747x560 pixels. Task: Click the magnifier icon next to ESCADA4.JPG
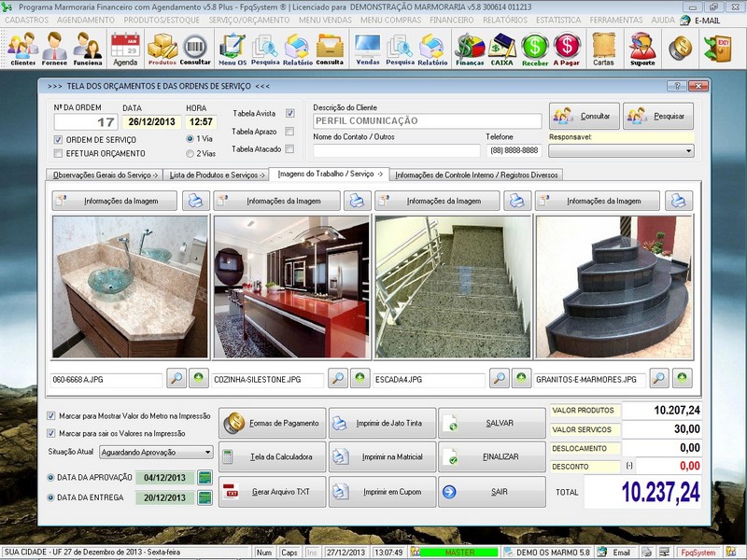[499, 380]
